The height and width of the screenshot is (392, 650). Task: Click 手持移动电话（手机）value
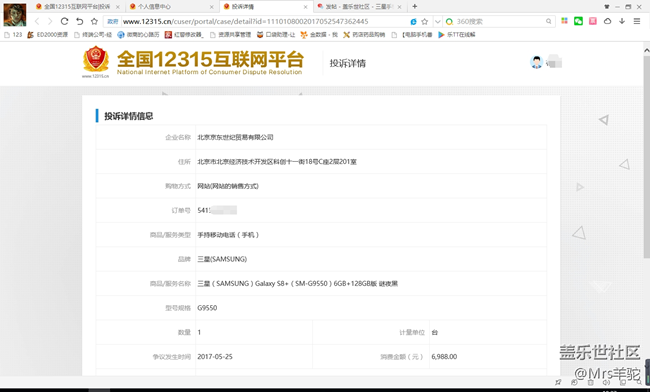pyautogui.click(x=228, y=235)
